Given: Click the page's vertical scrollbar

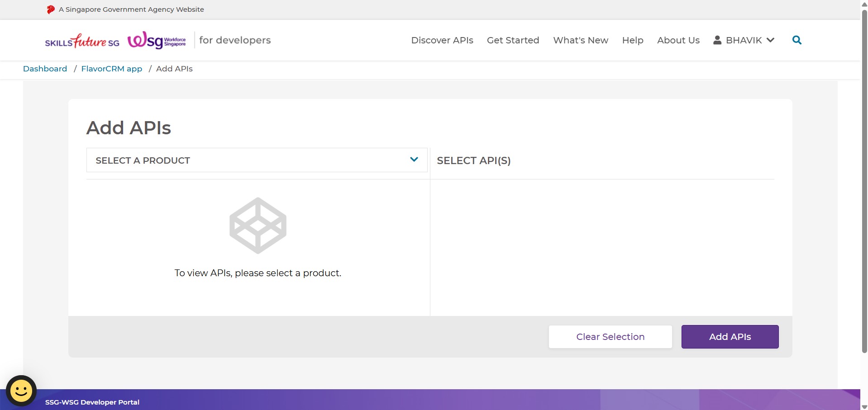Looking at the screenshot, I should point(864,181).
